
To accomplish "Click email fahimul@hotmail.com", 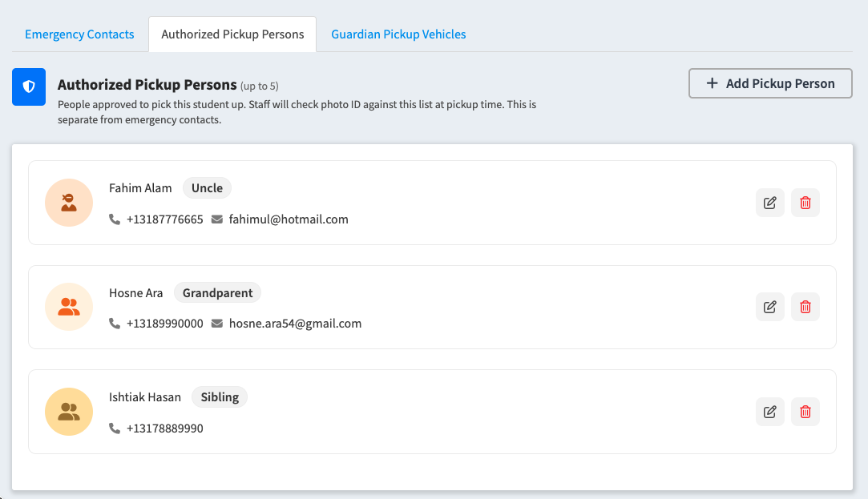I will point(289,219).
